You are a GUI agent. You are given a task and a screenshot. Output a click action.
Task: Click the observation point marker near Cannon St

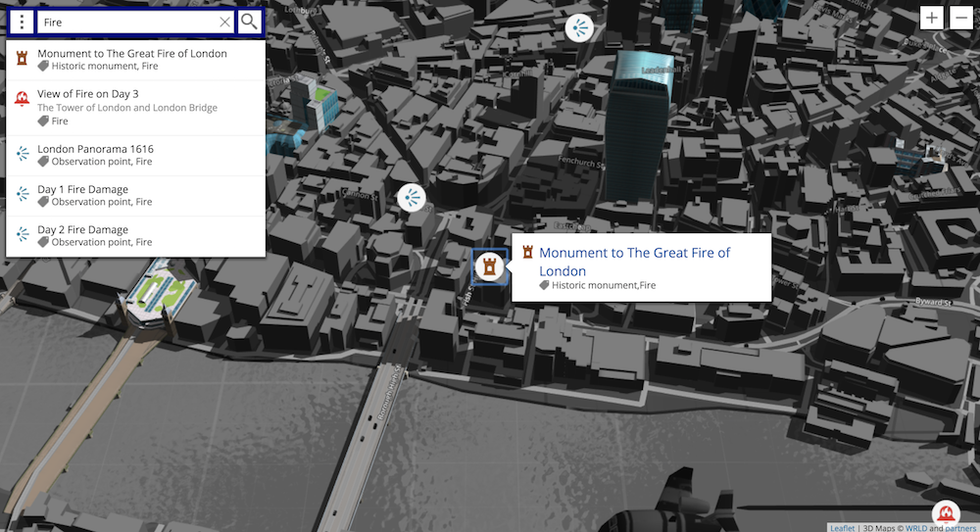[x=412, y=197]
